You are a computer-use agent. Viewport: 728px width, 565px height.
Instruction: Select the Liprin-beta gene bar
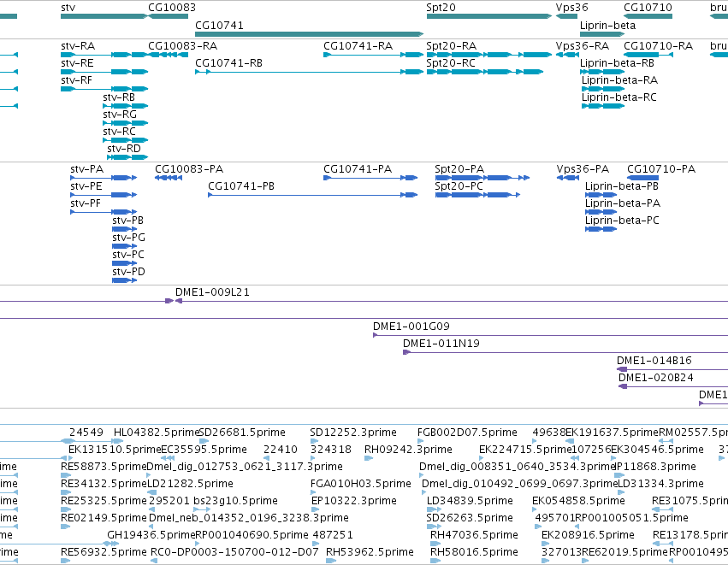point(602,34)
